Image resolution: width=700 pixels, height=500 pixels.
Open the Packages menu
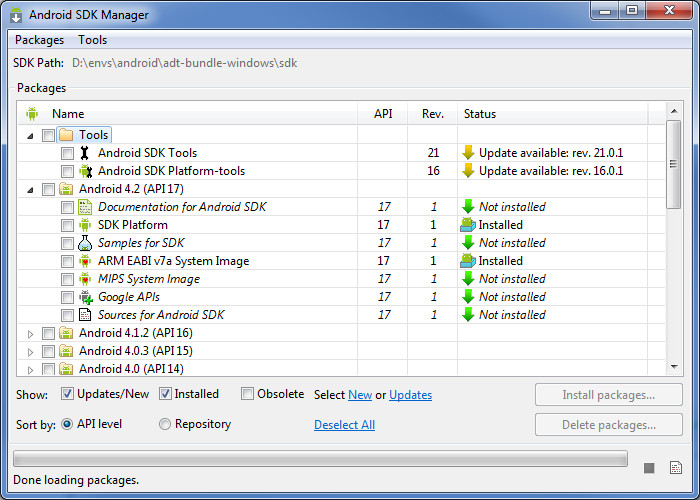pyautogui.click(x=39, y=40)
